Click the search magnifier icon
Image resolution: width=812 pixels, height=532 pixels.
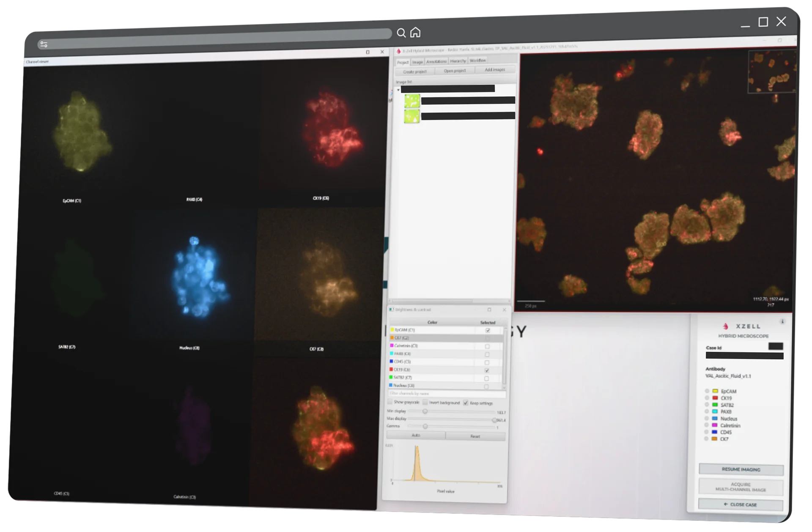401,33
